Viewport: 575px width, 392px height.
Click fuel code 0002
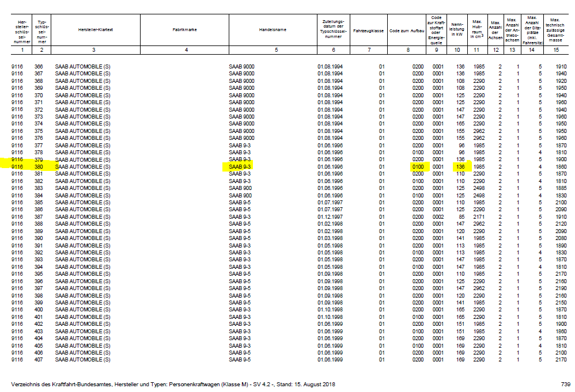(x=438, y=217)
